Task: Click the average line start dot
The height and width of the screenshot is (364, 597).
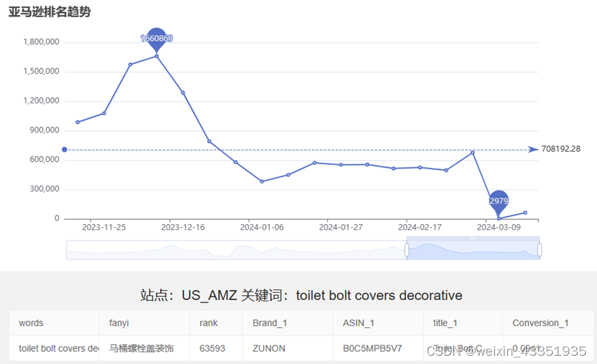Action: click(64, 150)
